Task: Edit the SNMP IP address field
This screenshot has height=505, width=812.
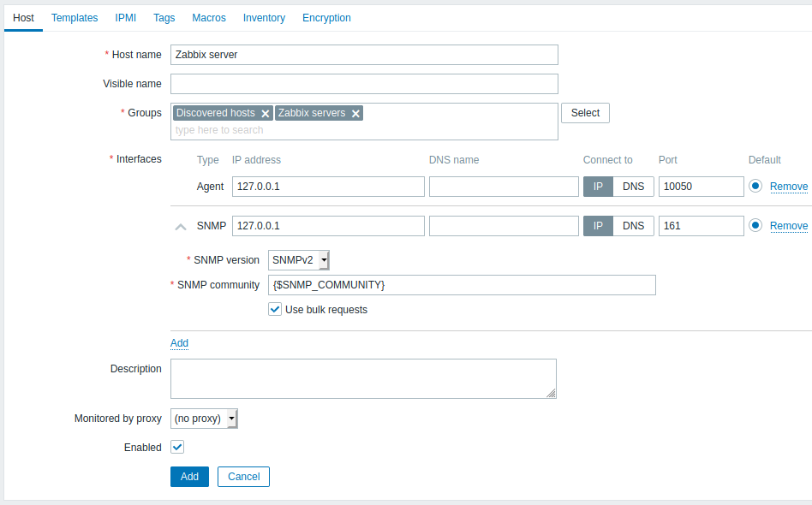Action: click(328, 226)
